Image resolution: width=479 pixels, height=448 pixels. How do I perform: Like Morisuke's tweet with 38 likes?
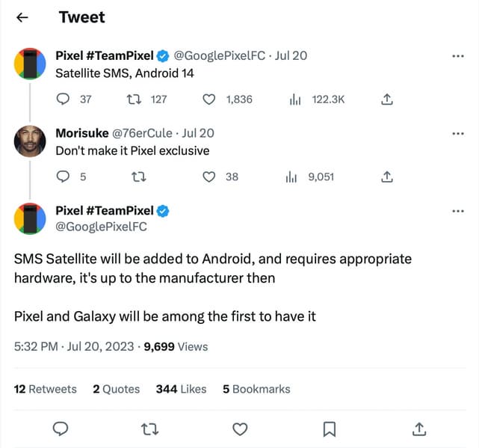coord(211,177)
